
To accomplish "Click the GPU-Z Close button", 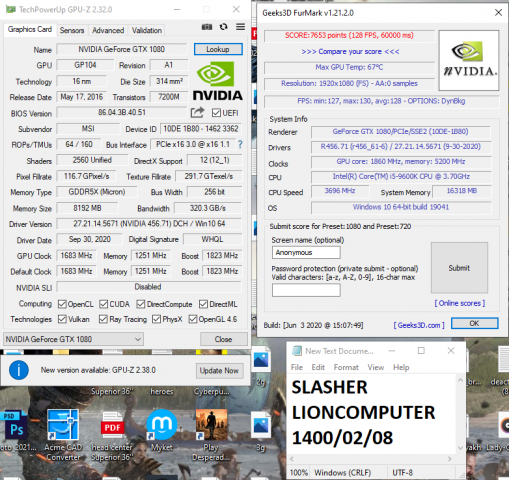I will coord(223,339).
